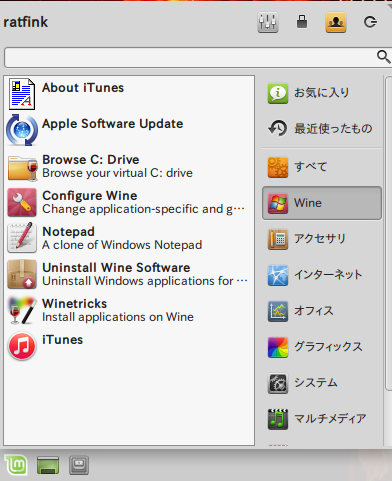Select the グラフィックス category
392x481 pixels.
(322, 347)
